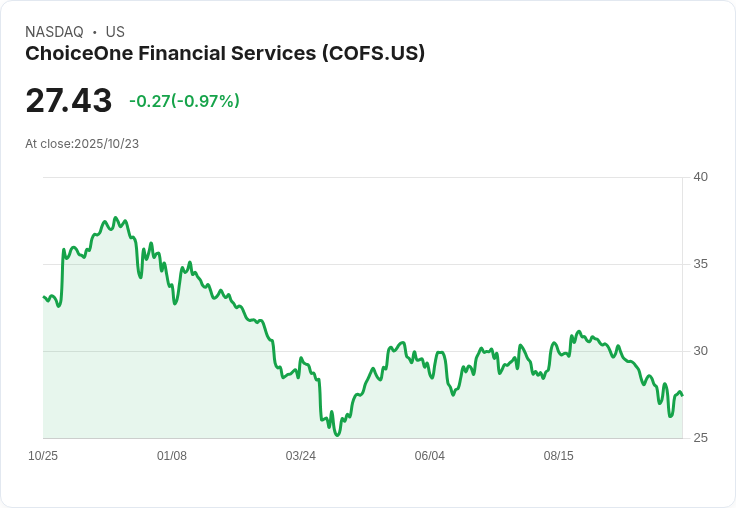The image size is (736, 508).
Task: Click the 40 price axis label
Action: [701, 177]
